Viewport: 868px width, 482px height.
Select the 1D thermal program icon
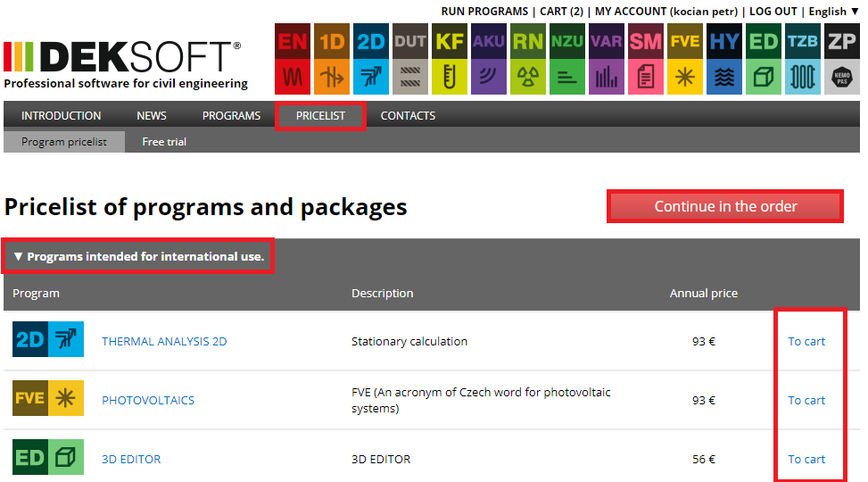[332, 59]
